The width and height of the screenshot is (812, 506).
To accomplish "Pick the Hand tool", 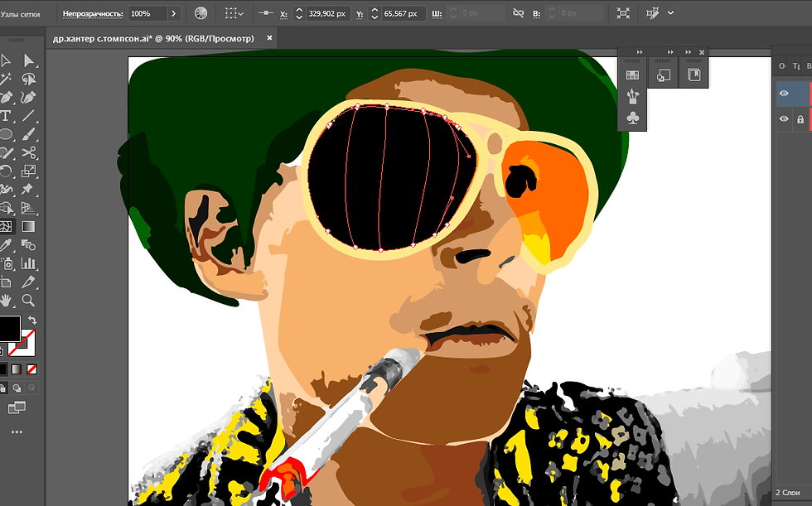I will [x=5, y=301].
